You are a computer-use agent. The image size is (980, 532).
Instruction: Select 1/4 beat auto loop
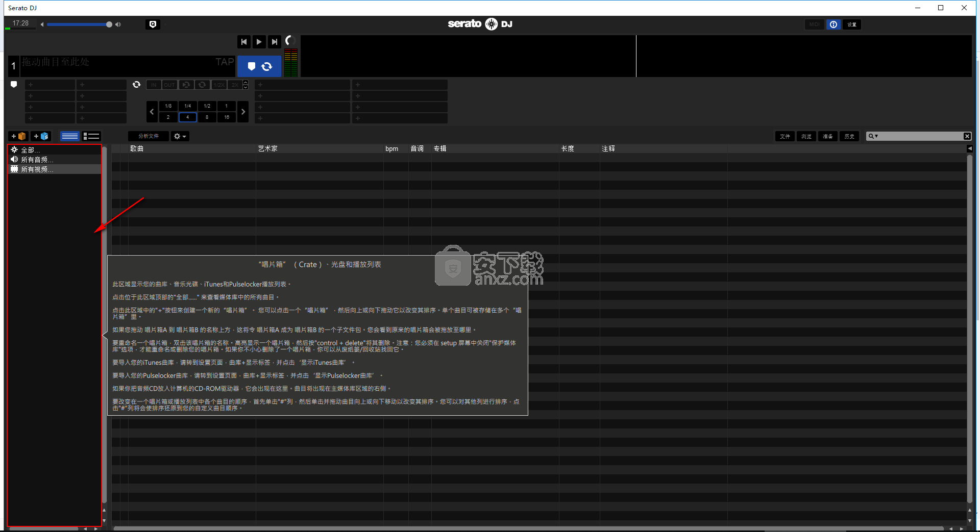pyautogui.click(x=188, y=106)
